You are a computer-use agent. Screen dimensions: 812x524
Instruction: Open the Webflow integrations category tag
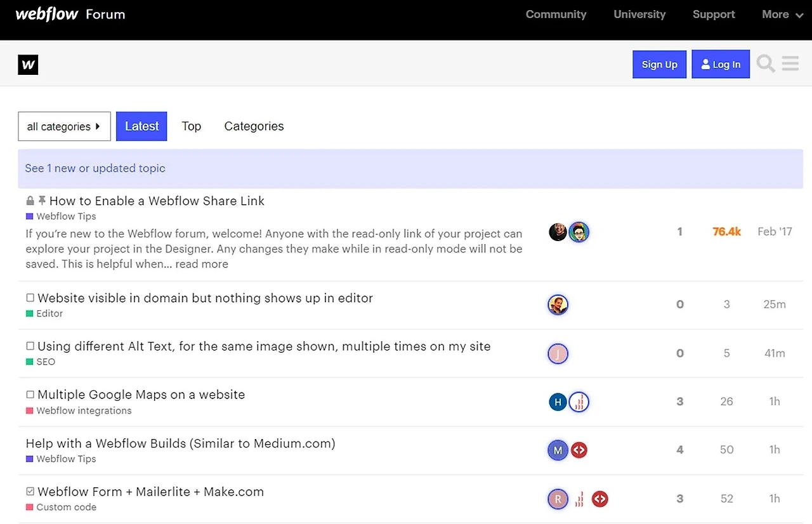[x=79, y=410]
